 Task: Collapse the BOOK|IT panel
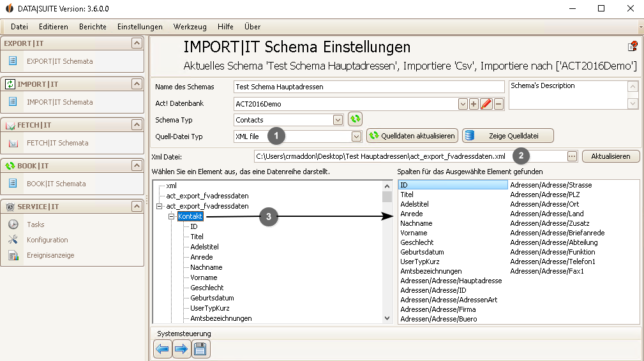[x=137, y=165]
